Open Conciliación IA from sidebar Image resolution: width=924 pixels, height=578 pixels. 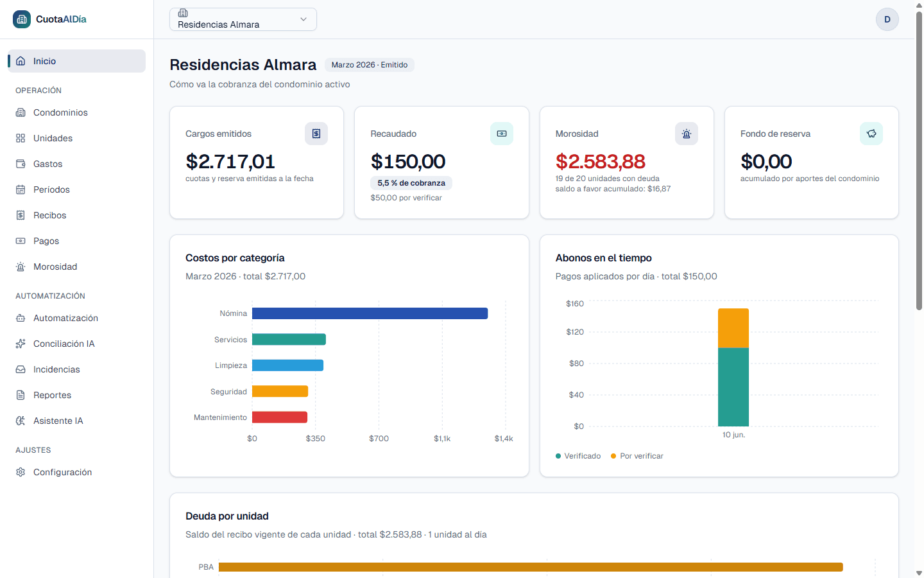point(76,344)
